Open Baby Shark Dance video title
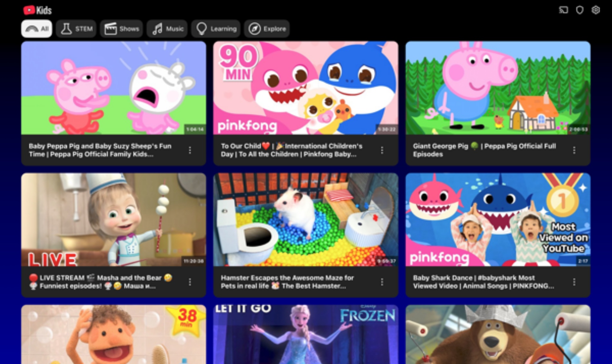The image size is (612, 364). click(x=483, y=282)
